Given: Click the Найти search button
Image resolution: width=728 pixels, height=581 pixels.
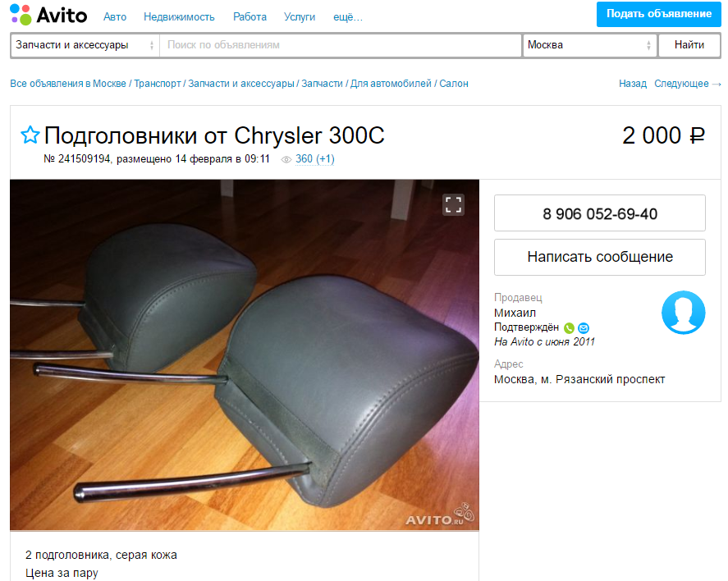Looking at the screenshot, I should point(689,45).
